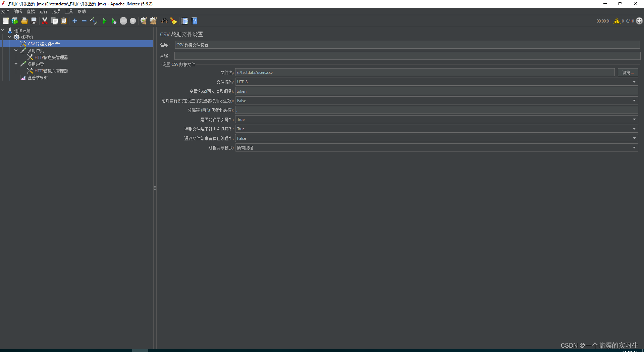Select HTTP信息头管理器 under 多用户买
The image size is (644, 352).
click(51, 57)
